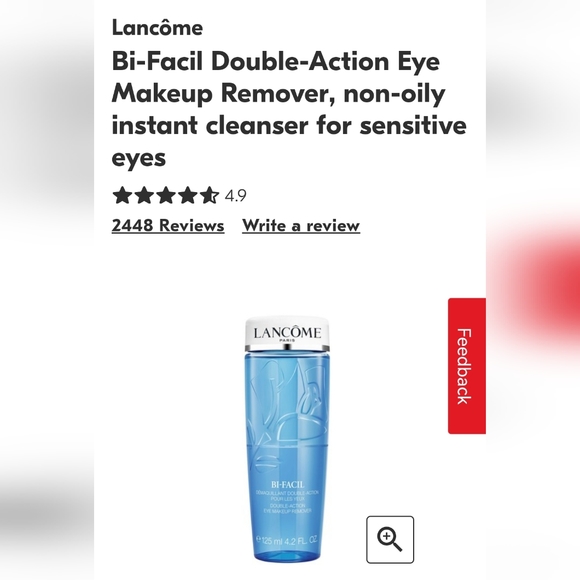Open the zoom magnifier icon on the product image
This screenshot has width=580, height=580.
[x=390, y=540]
